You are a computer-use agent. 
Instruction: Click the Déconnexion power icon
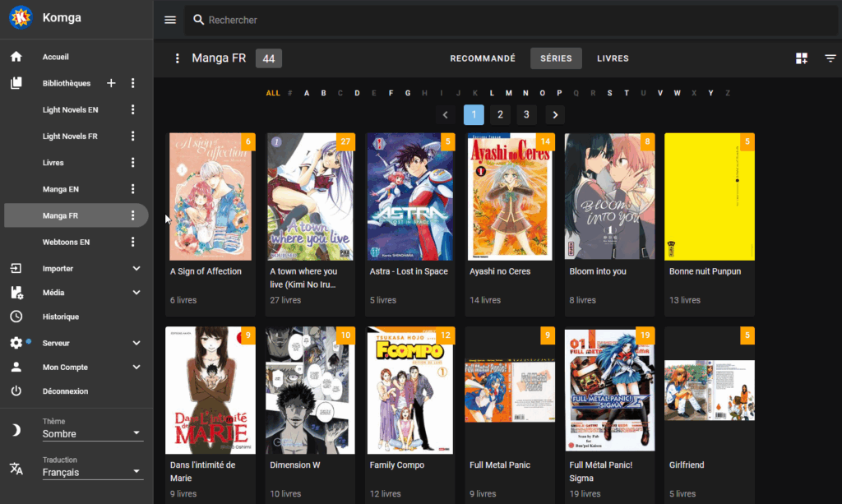(x=16, y=391)
